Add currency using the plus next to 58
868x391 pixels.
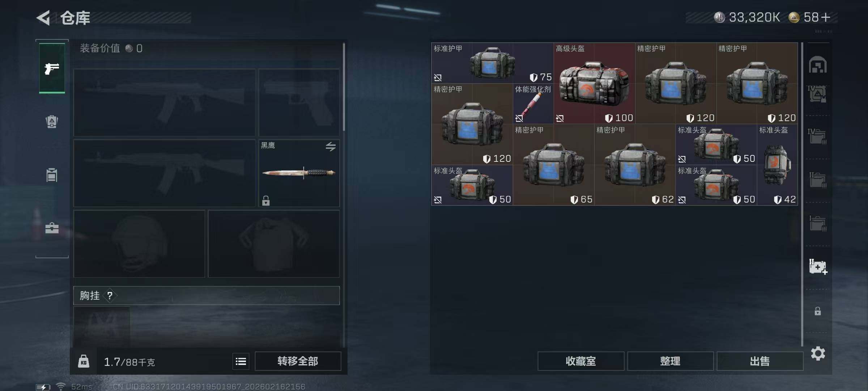click(x=826, y=17)
